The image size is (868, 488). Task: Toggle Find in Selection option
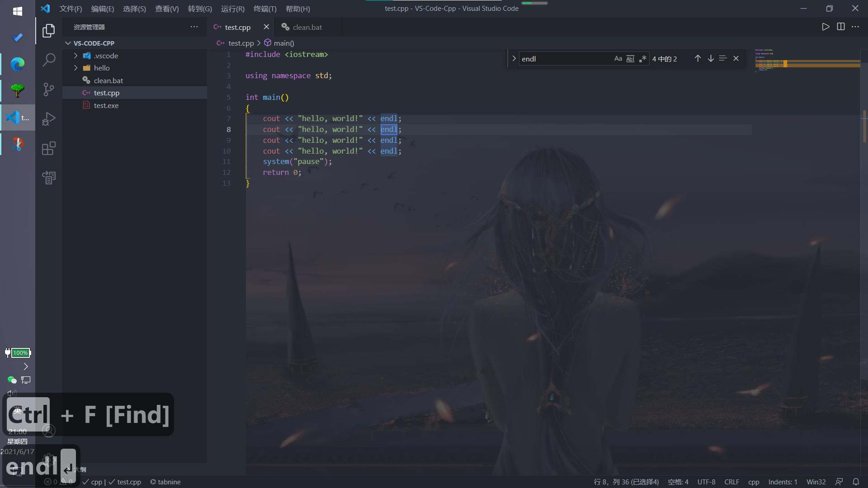723,58
